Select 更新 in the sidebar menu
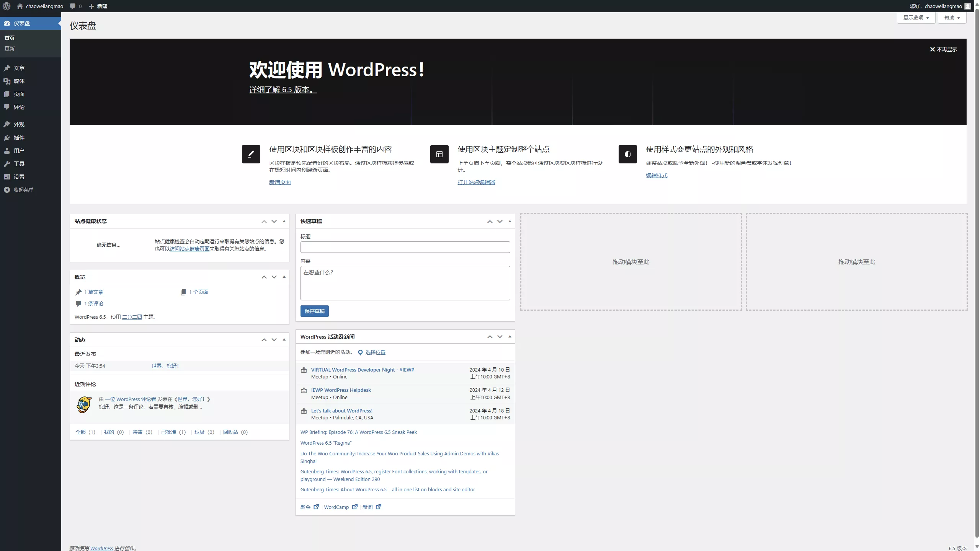980x551 pixels. [10, 48]
